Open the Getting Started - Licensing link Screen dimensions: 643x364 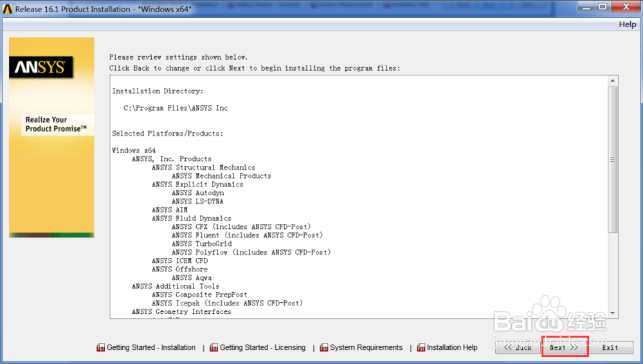tap(262, 347)
